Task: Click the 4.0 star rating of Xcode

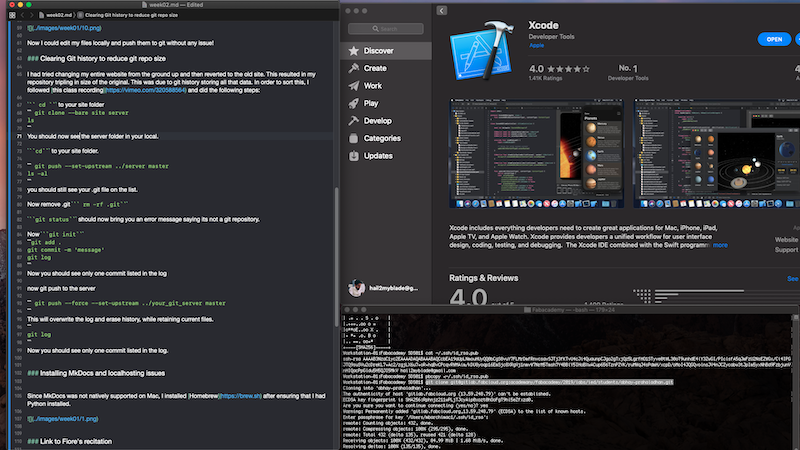Action: [559, 69]
